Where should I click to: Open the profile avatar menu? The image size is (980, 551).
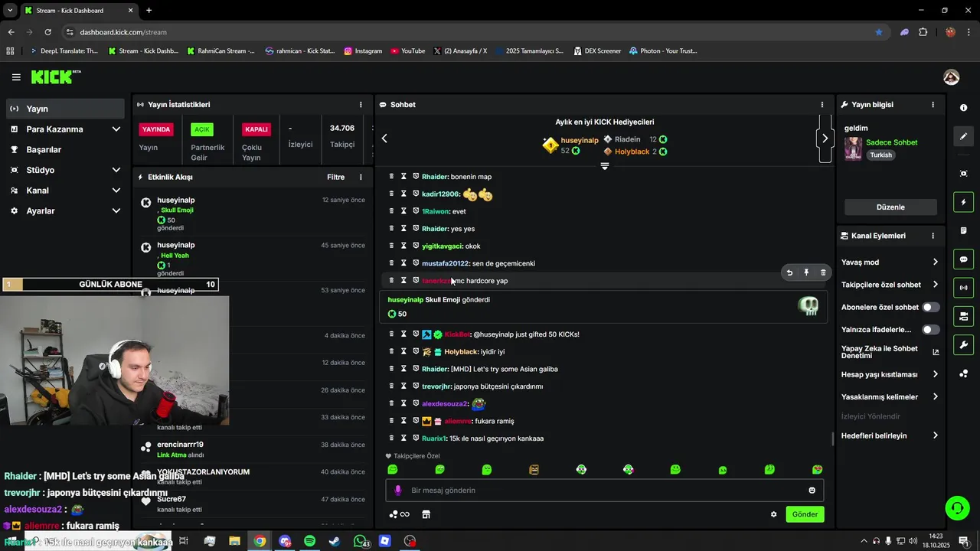tap(952, 77)
